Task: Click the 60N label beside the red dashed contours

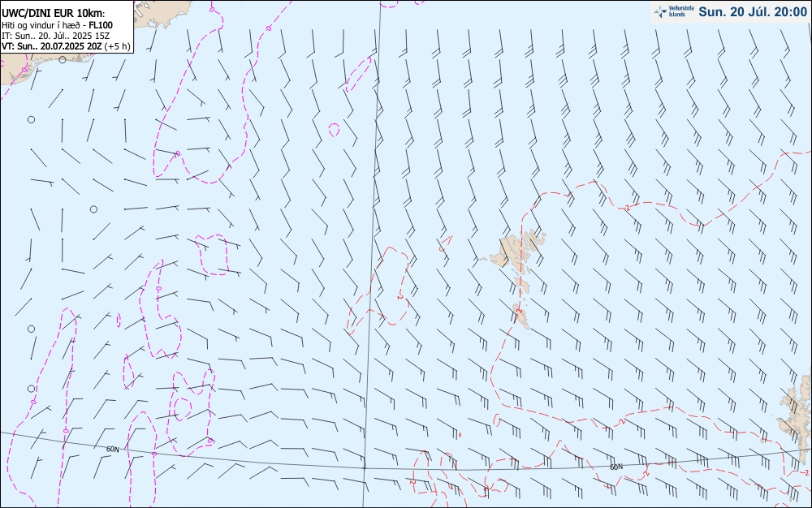Action: pos(616,467)
